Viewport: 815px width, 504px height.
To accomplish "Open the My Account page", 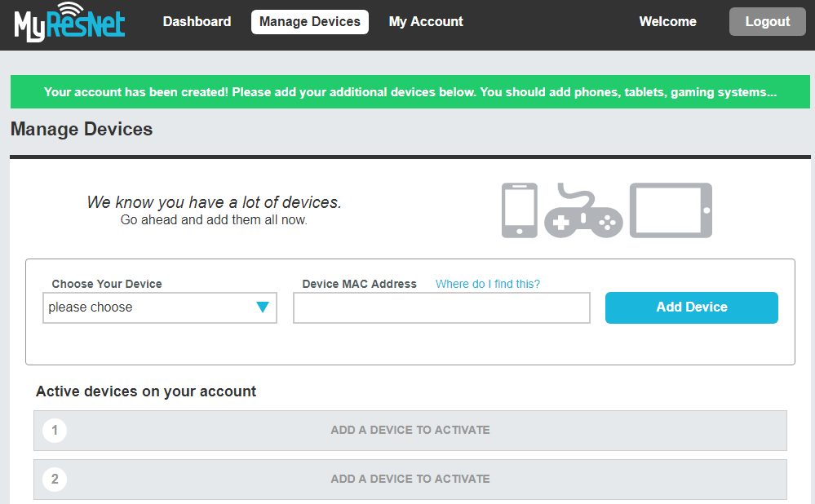I will click(425, 22).
